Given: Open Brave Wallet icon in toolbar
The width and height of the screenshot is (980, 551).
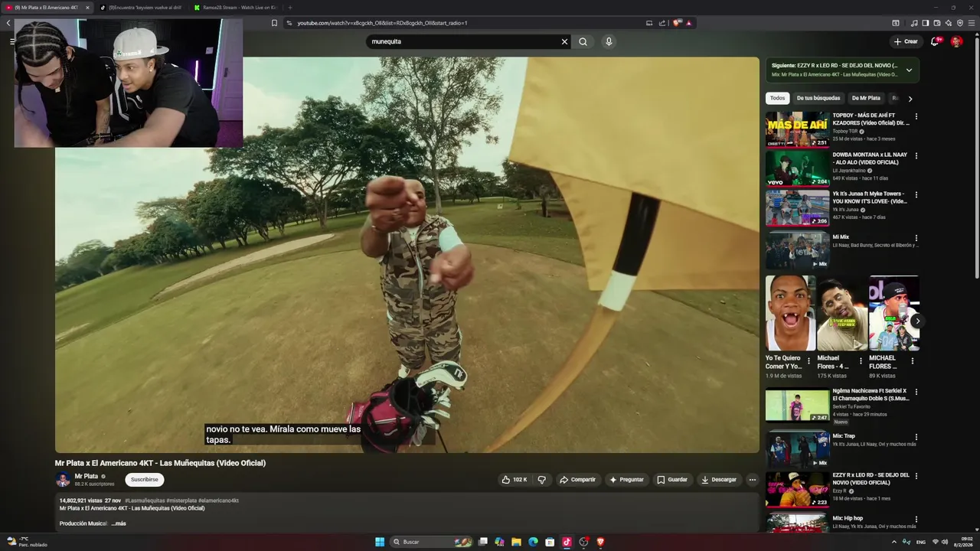Looking at the screenshot, I should (936, 23).
